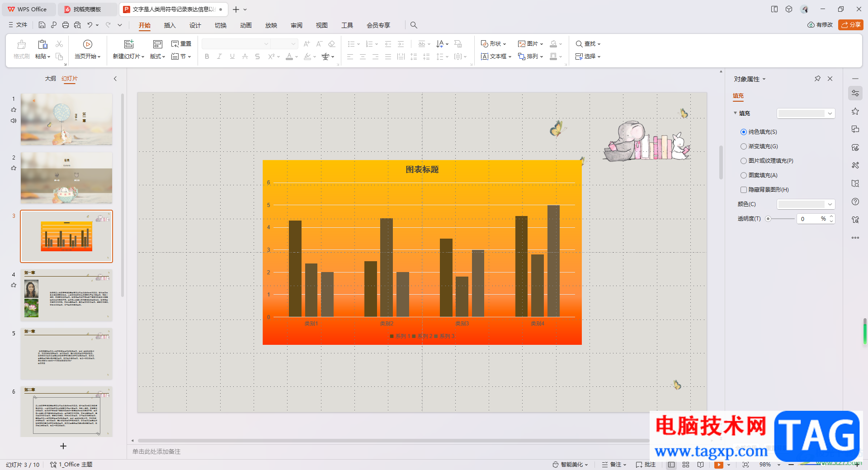The image size is (868, 470).
Task: Click the Save document icon
Action: click(42, 25)
